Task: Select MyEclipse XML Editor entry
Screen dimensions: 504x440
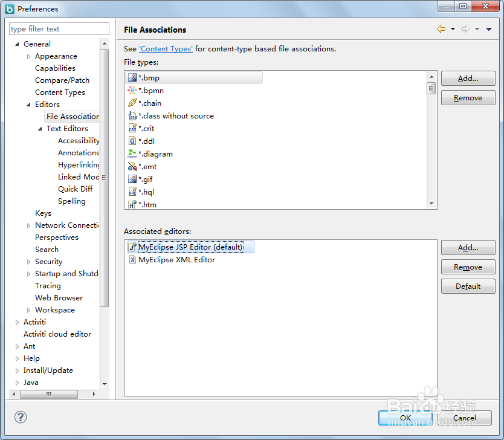Action: click(x=176, y=260)
